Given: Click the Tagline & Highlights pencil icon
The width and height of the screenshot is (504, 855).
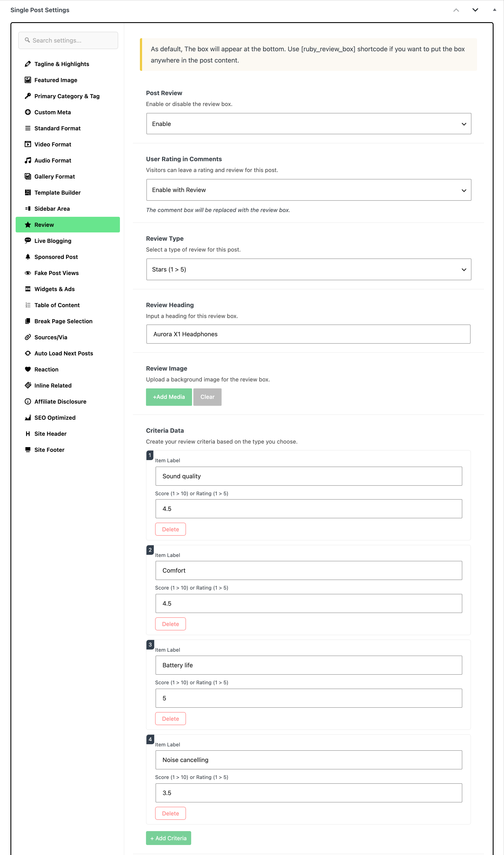Looking at the screenshot, I should click(x=28, y=64).
